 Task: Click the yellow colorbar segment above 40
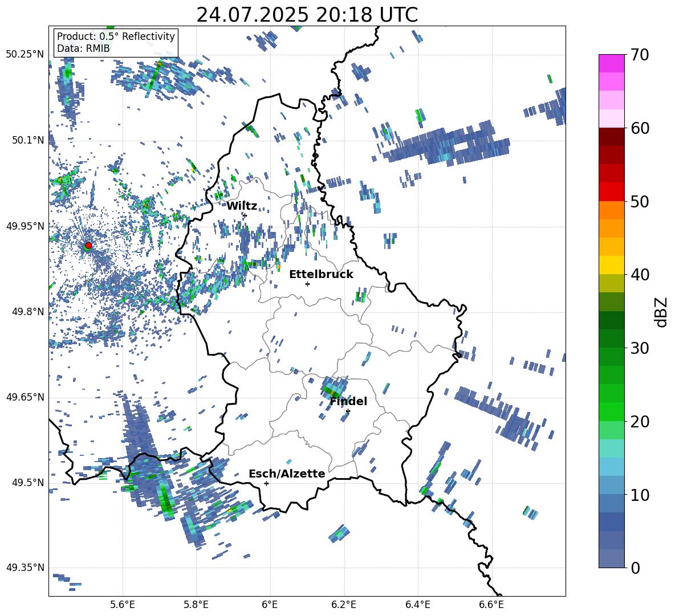coord(611,265)
